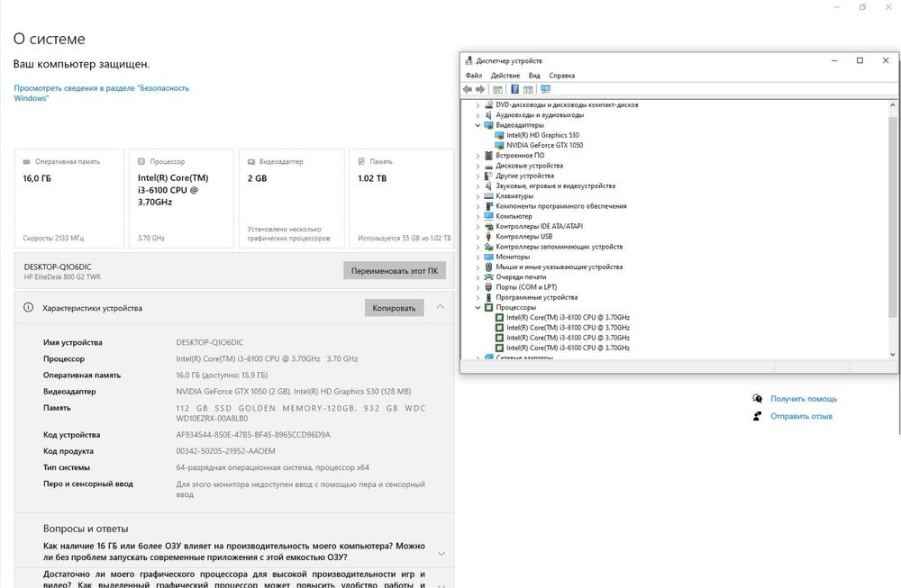The image size is (901, 588).
Task: Open the Вид menu
Action: coord(534,76)
